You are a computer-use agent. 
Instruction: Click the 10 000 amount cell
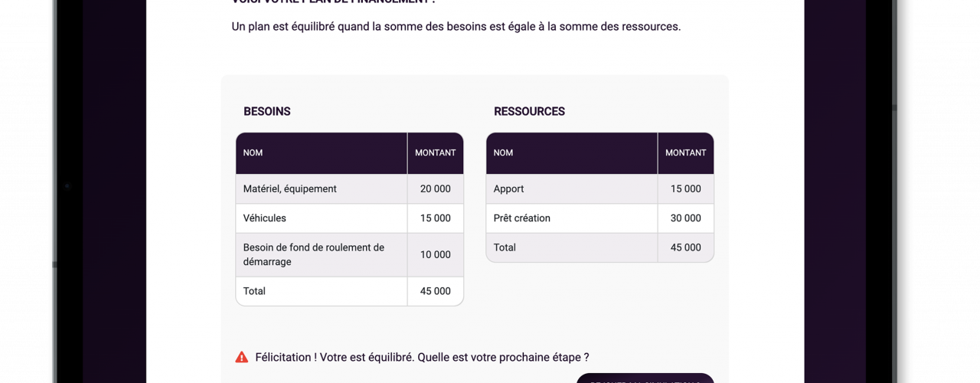point(435,254)
